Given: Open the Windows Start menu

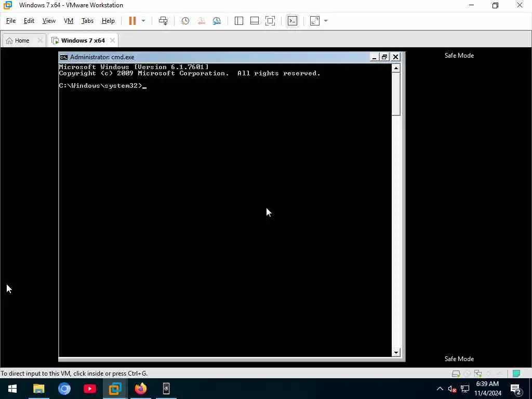Looking at the screenshot, I should pos(12,389).
